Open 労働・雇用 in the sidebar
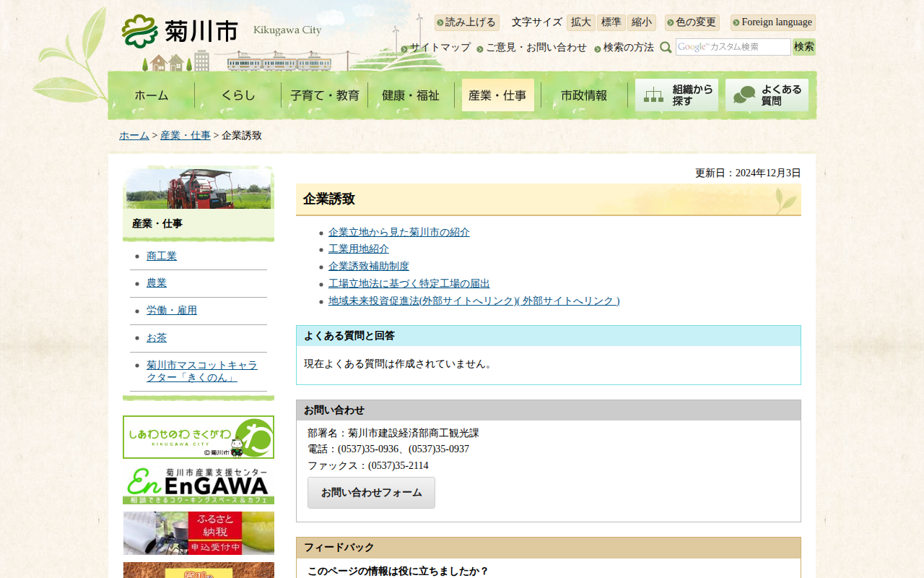This screenshot has width=924, height=578. [x=172, y=311]
